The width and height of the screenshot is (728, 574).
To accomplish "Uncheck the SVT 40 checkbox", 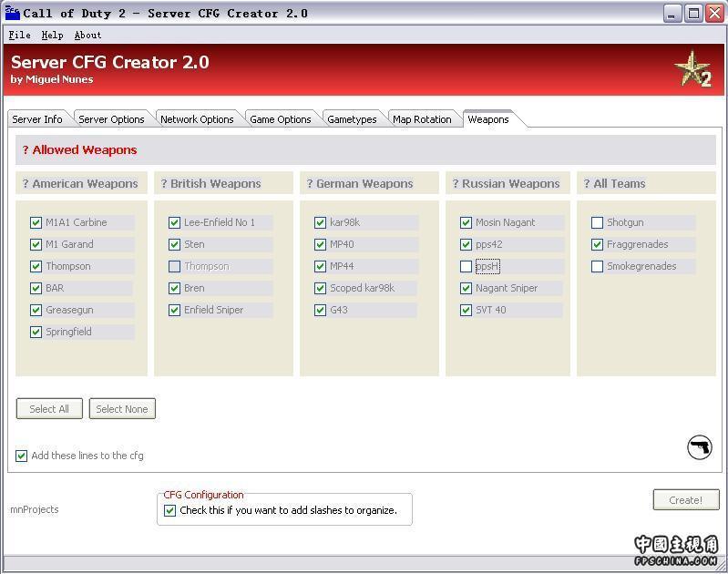I will click(x=466, y=310).
